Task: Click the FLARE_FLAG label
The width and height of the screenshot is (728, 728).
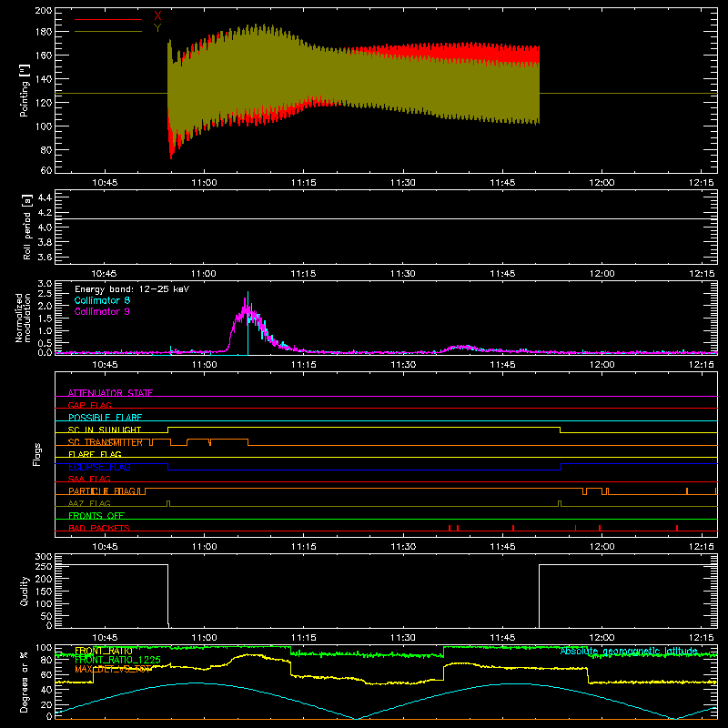Action: coord(95,454)
